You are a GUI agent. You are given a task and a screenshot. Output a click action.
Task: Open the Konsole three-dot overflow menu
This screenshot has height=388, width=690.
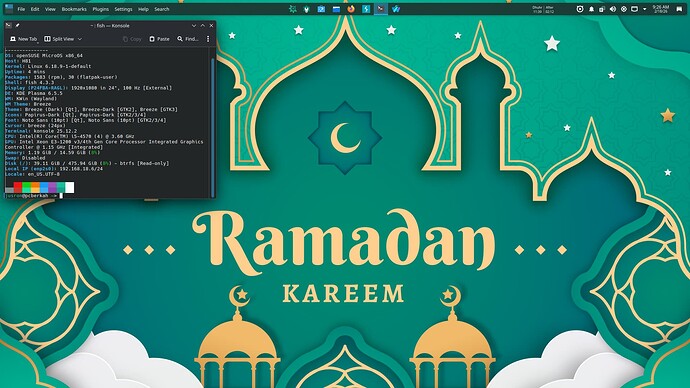[208, 39]
